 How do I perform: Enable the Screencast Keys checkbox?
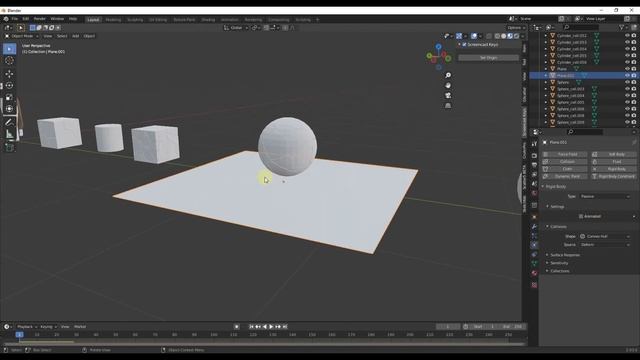click(x=464, y=44)
